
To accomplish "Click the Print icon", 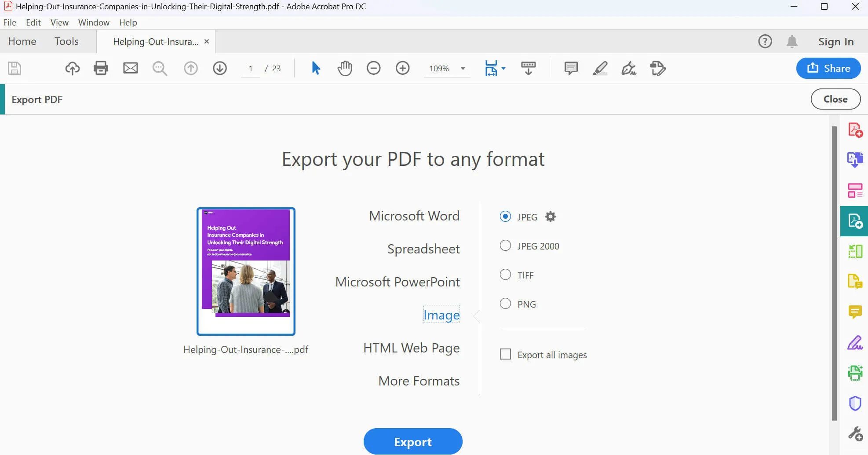I will click(x=101, y=68).
